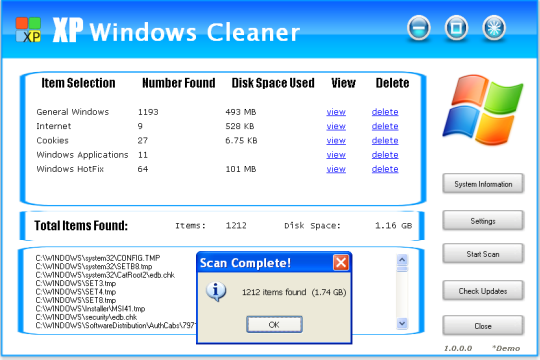Click the 1.16 GB total disk space
This screenshot has width=540, height=360.
tap(393, 226)
